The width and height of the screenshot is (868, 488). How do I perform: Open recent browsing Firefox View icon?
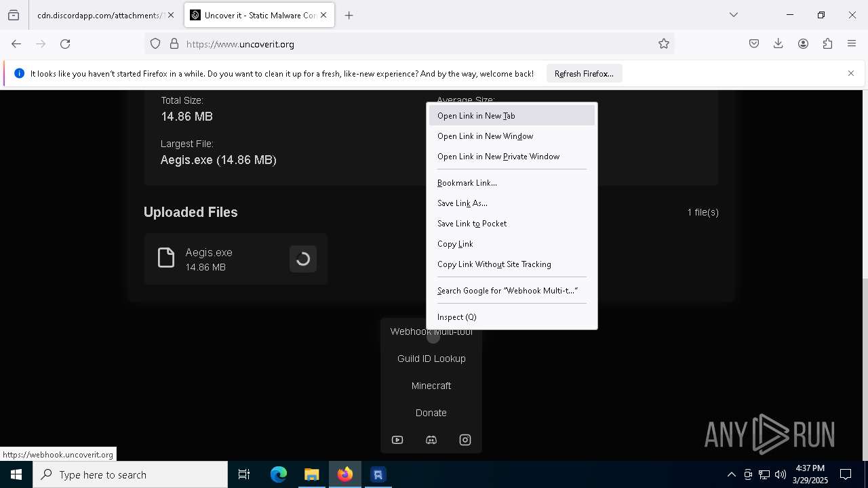click(14, 15)
